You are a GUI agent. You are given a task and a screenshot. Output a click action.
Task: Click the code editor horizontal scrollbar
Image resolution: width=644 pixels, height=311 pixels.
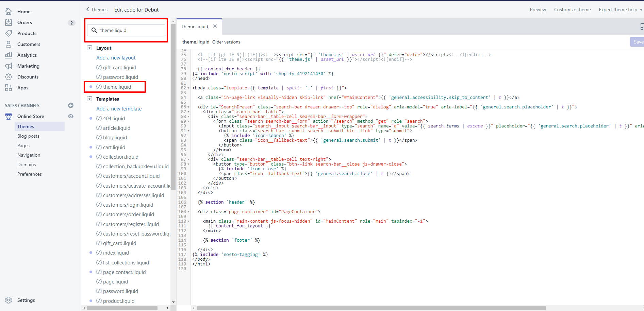click(x=371, y=308)
